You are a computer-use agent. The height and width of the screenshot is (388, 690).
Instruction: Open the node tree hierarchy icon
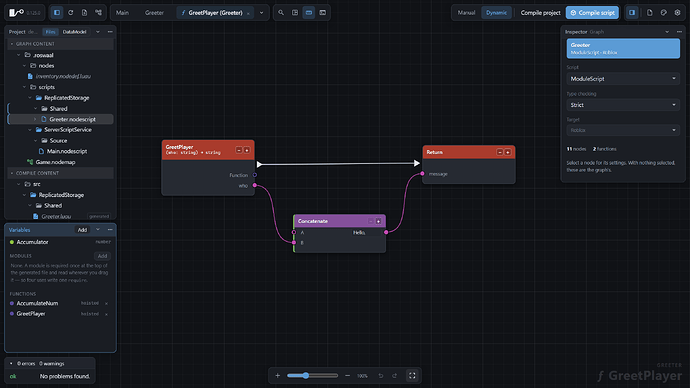[x=99, y=13]
